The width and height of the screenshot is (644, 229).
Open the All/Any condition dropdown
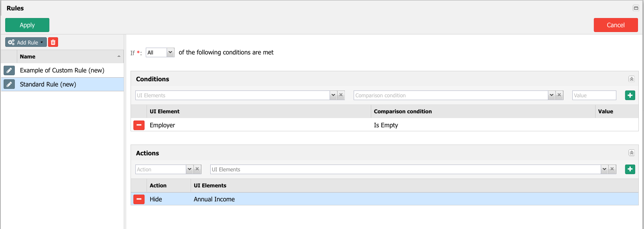click(170, 52)
